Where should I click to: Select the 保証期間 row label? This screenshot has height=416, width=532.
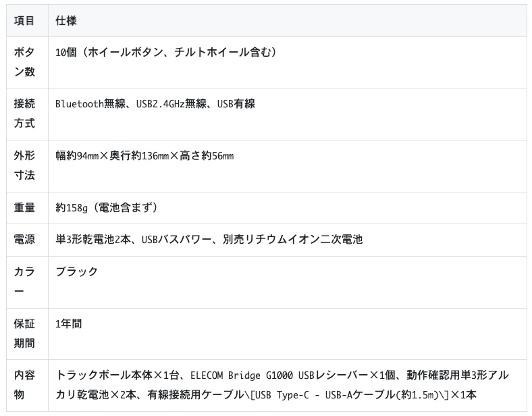24,334
